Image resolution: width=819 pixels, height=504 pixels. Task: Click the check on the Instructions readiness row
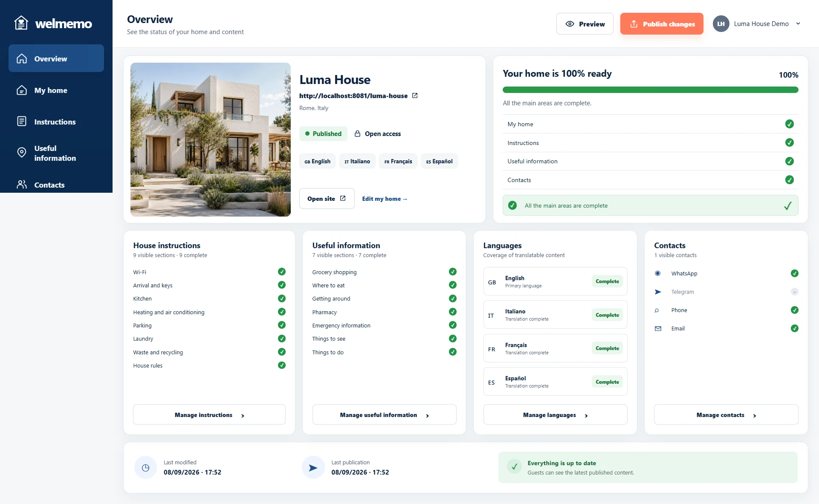[x=789, y=142]
